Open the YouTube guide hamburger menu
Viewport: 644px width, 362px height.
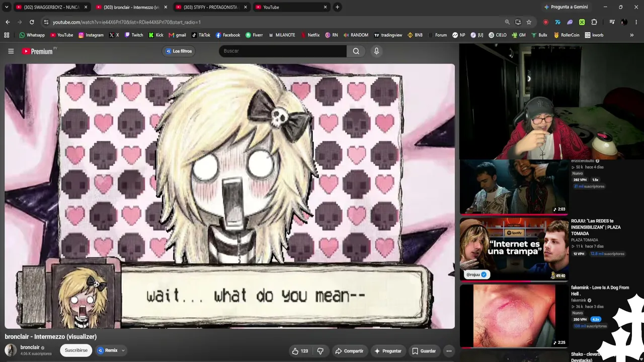[x=11, y=51]
